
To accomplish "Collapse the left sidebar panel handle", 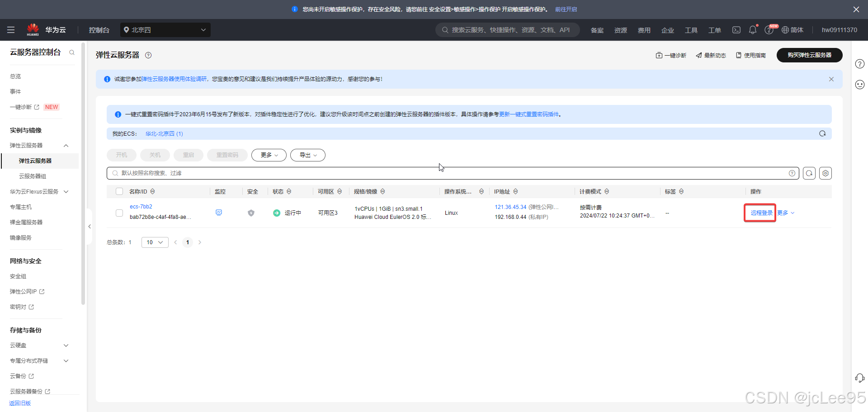I will (90, 226).
